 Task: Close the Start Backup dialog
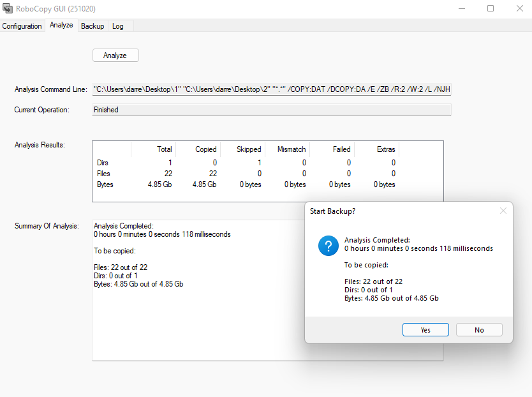503,211
